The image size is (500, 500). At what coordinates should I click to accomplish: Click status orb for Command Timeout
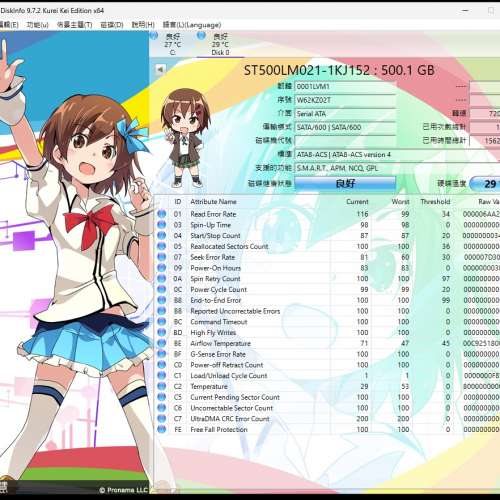tap(162, 322)
